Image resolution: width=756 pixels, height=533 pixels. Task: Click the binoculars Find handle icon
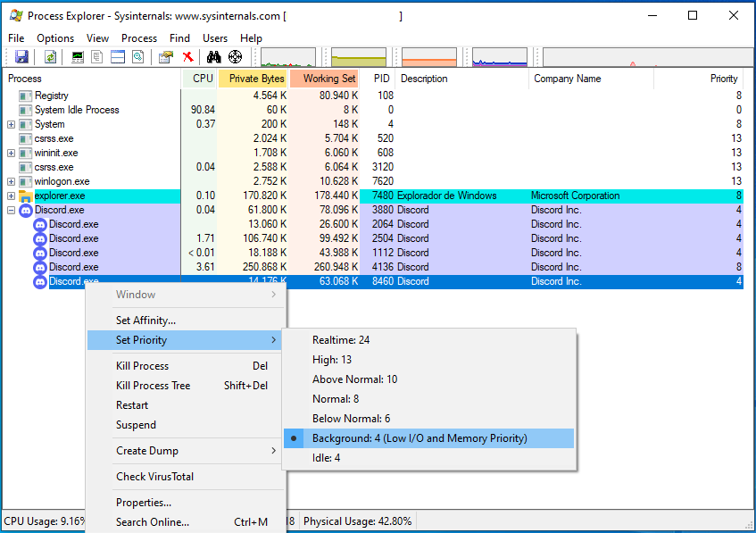pos(214,57)
